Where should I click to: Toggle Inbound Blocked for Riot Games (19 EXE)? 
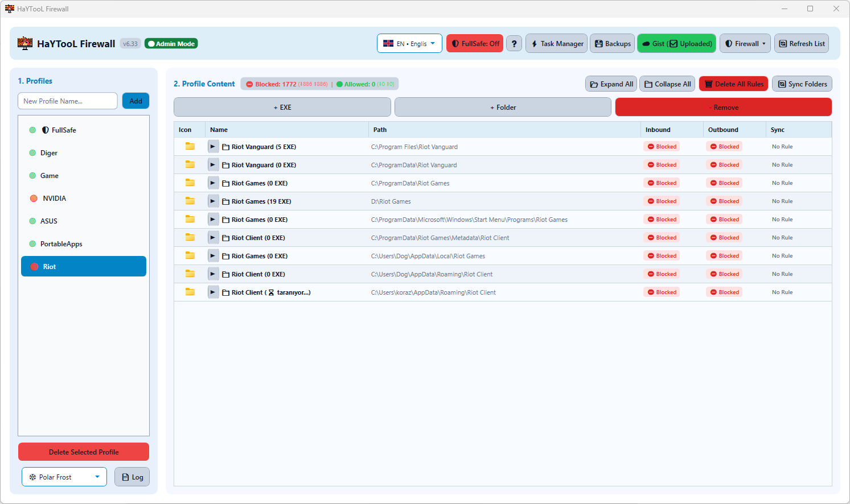point(662,201)
